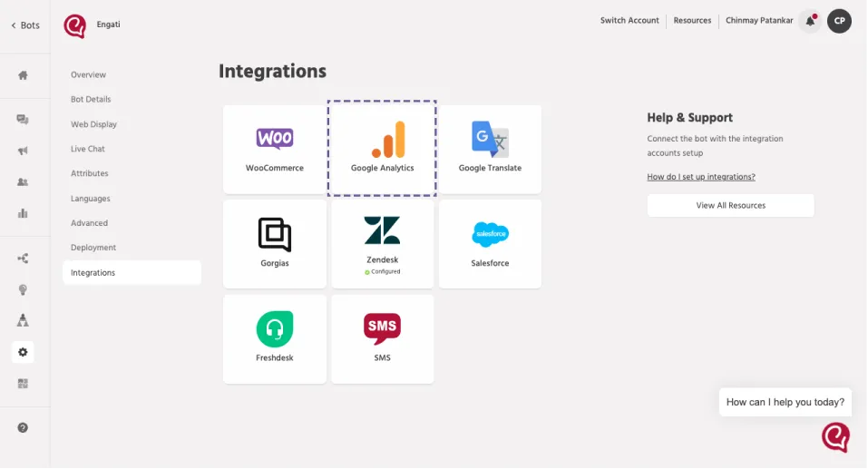The height and width of the screenshot is (469, 868).
Task: Open the marketplace grid icon
Action: click(x=23, y=383)
